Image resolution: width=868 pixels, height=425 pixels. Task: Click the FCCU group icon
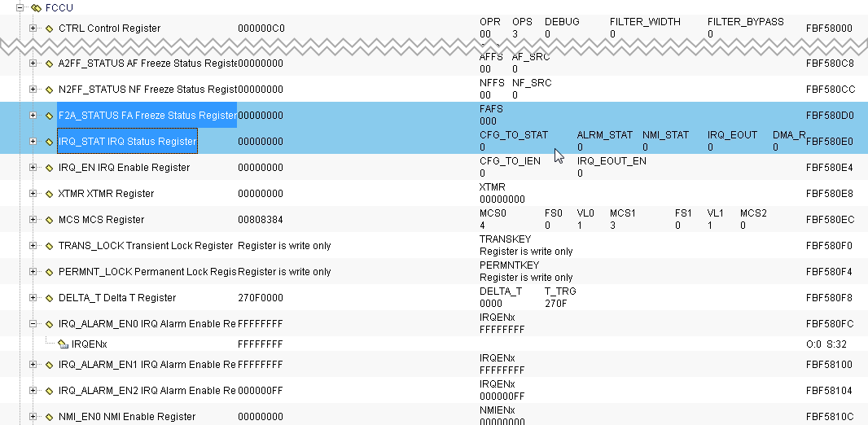click(36, 8)
